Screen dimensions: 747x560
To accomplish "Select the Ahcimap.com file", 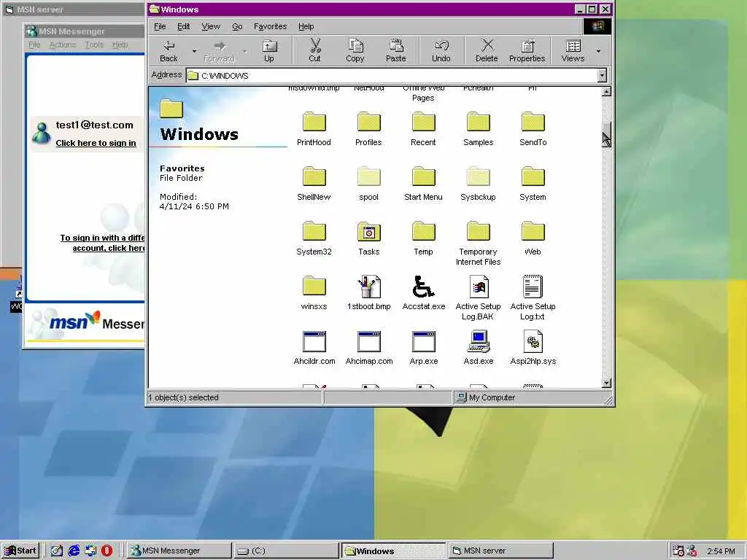I will point(368,348).
